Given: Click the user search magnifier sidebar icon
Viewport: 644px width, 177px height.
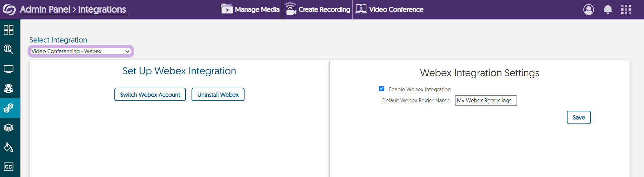Looking at the screenshot, I should coord(8,50).
